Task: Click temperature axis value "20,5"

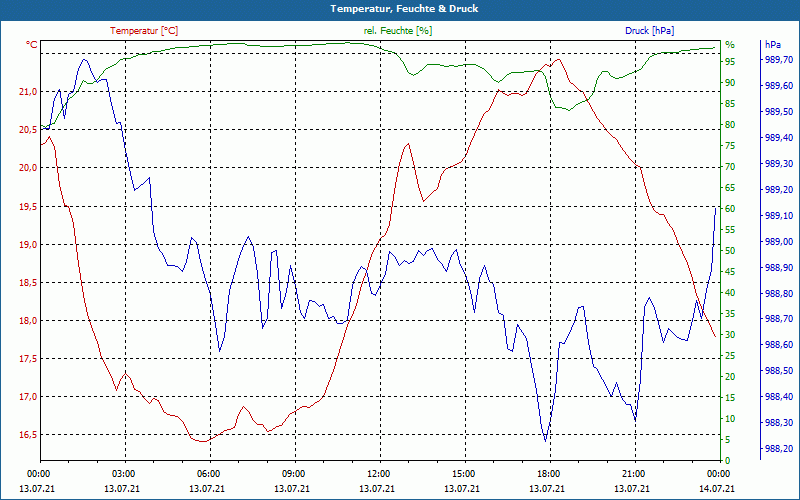Action: (29, 130)
